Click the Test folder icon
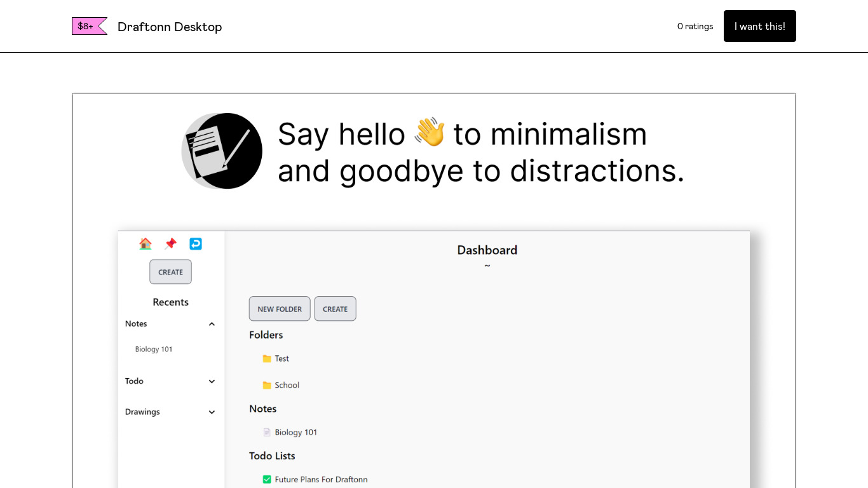Screen dimensions: 868x488 pyautogui.click(x=267, y=359)
